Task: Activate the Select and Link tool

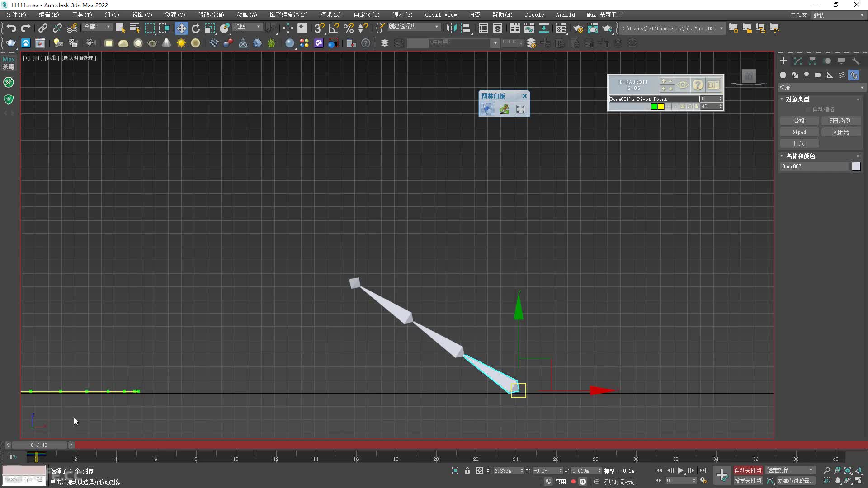Action: [42, 28]
